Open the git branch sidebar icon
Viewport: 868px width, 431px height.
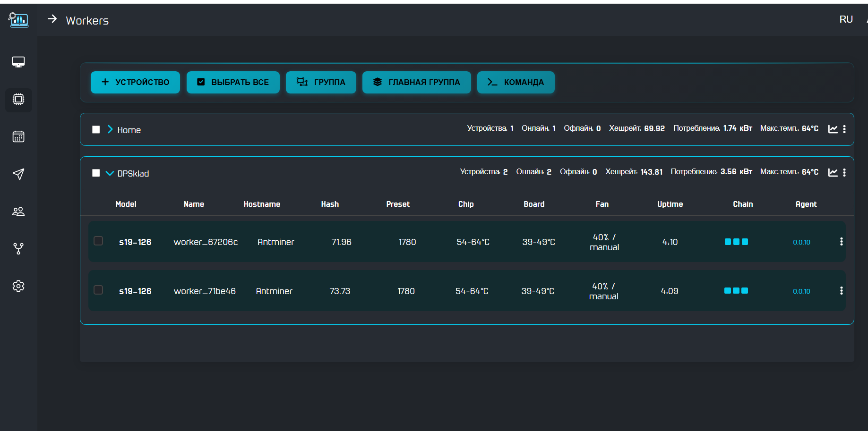[x=18, y=249]
